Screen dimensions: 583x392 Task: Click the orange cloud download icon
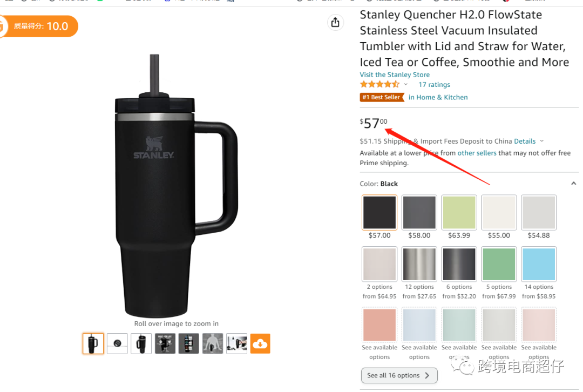pos(260,343)
